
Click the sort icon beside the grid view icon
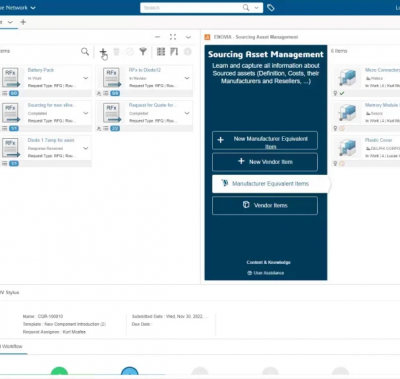pos(174,51)
